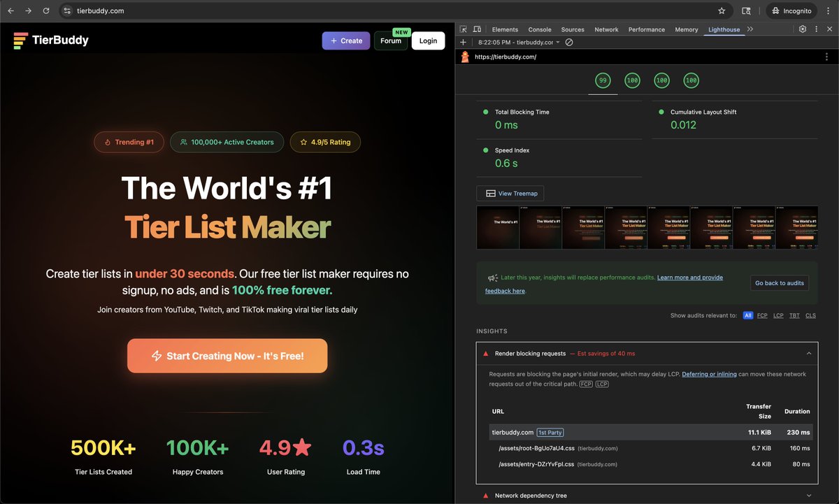Image resolution: width=839 pixels, height=504 pixels.
Task: Show more DevTools tabs with double chevron
Action: [x=750, y=29]
